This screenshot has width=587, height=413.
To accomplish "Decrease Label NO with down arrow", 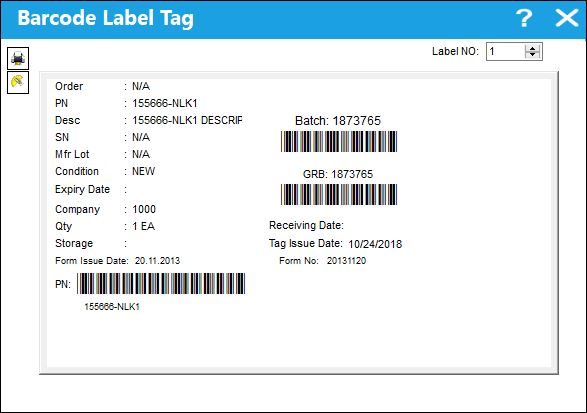I will pos(532,55).
